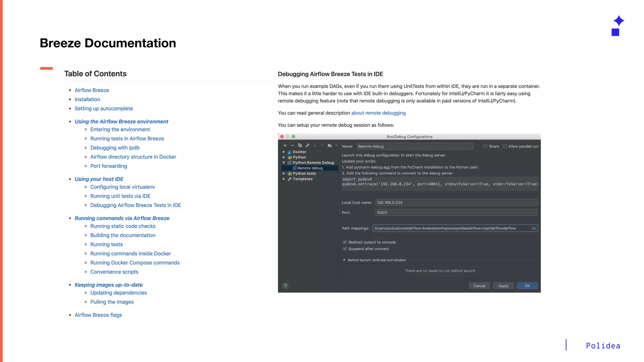This screenshot has width=644, height=362.
Task: Move configuration up with the up arrow
Action: 315,145
